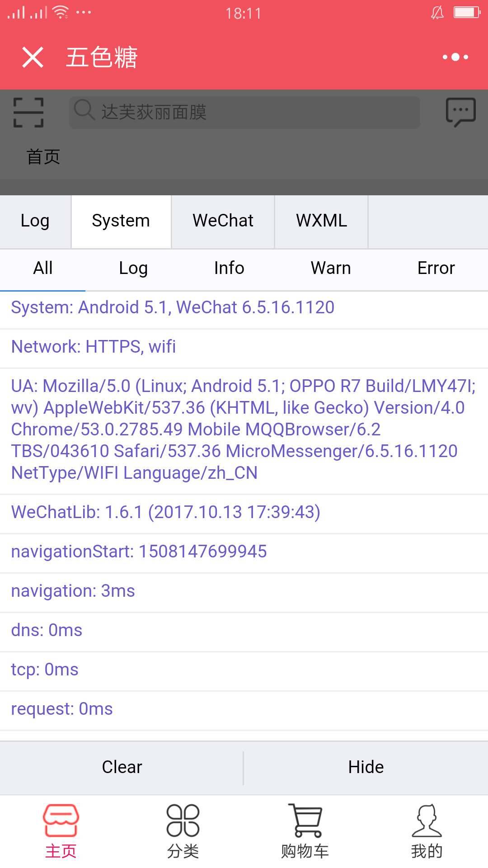Switch to the top-level Log tab
Viewport: 488px width, 868px height.
click(x=35, y=221)
